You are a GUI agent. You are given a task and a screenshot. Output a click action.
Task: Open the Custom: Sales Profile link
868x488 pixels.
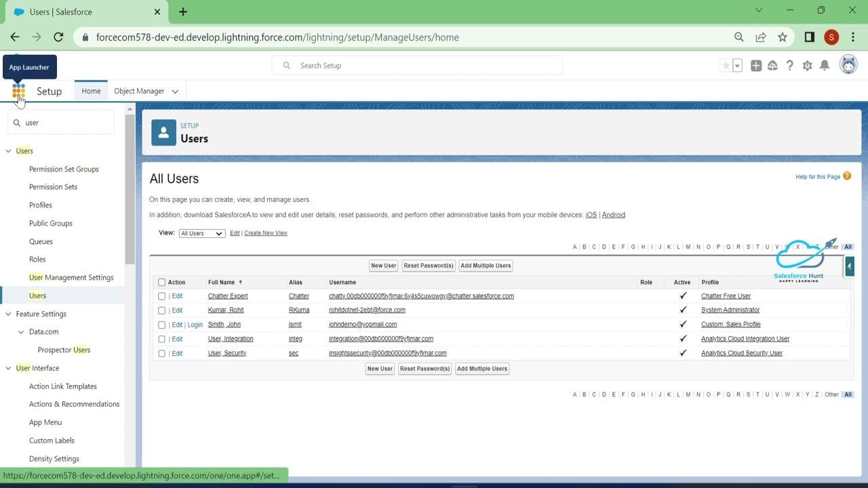(x=731, y=325)
